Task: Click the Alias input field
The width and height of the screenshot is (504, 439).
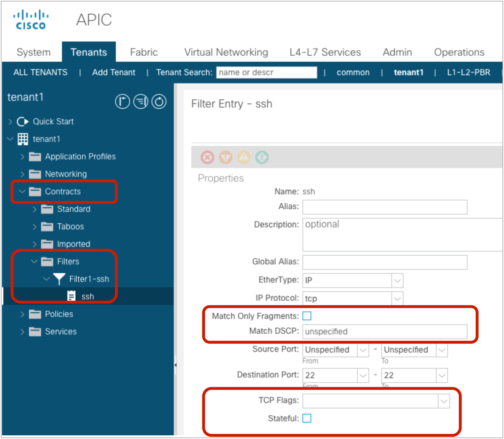Action: pos(385,207)
